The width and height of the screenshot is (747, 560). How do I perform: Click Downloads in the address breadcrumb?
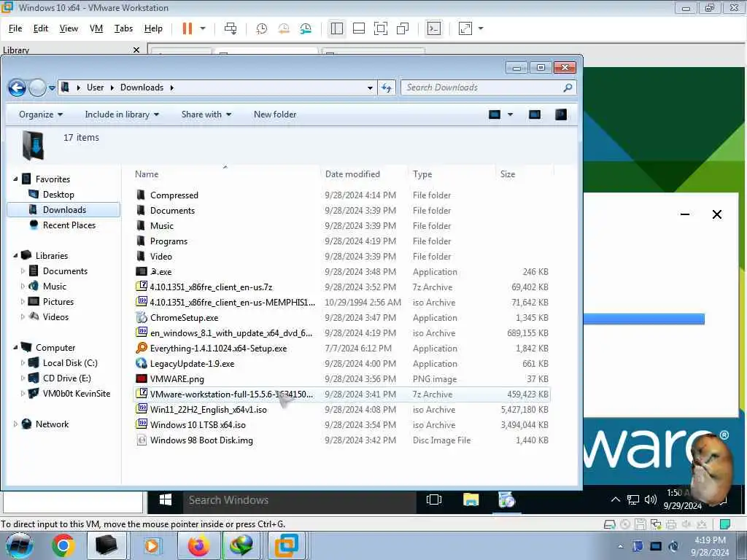pos(142,87)
